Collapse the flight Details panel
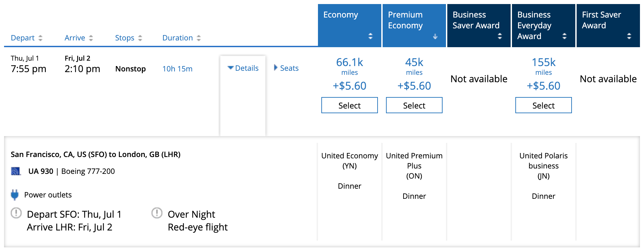 (x=243, y=68)
